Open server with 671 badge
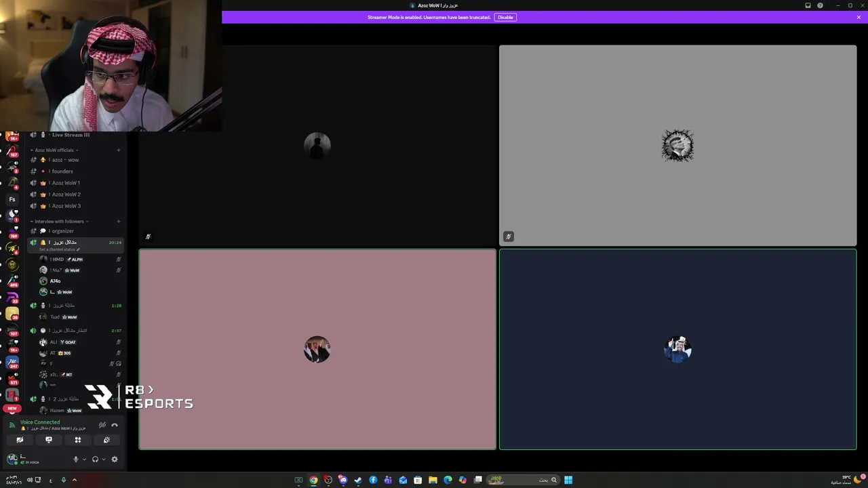Viewport: 868px width, 488px height. point(12,378)
